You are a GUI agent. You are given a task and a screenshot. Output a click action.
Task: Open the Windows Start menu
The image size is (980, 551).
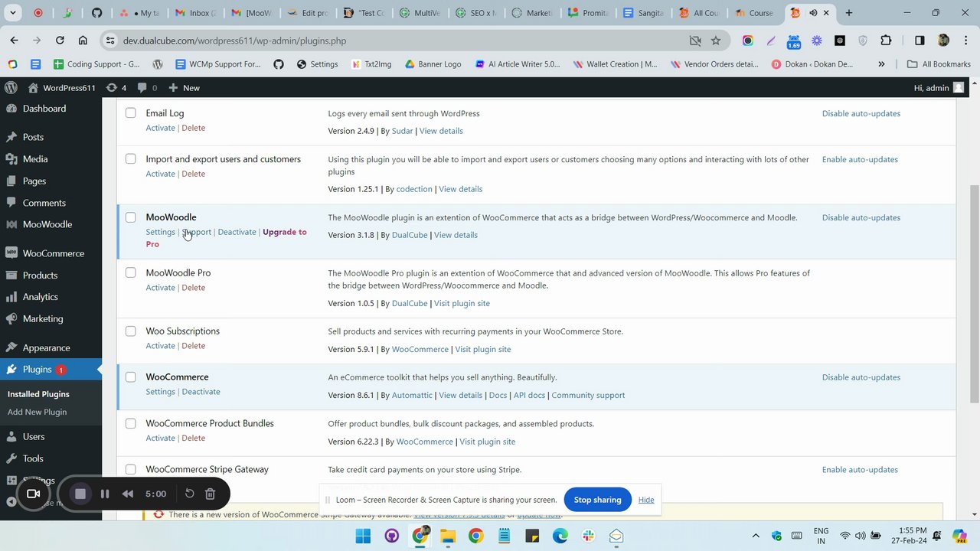[363, 536]
